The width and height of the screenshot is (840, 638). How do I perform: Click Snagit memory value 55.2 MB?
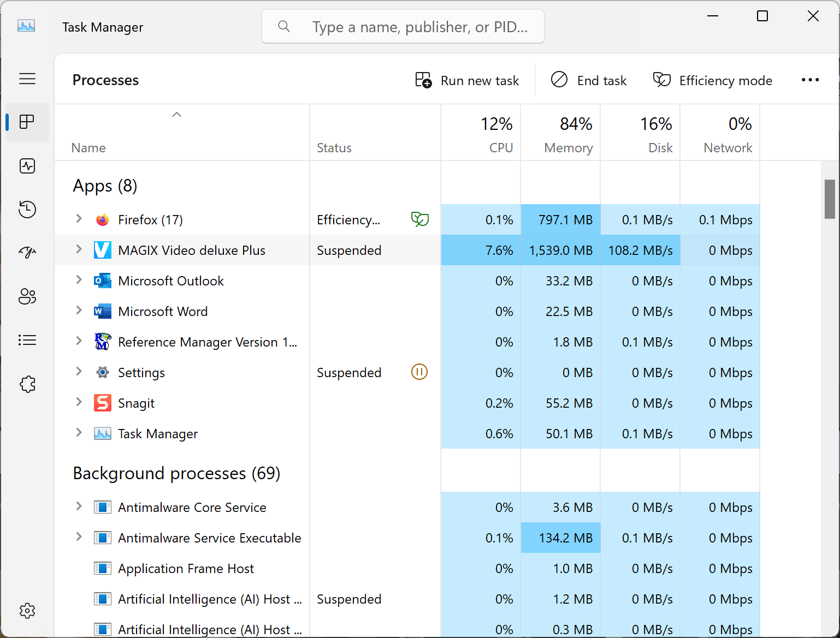tap(569, 403)
